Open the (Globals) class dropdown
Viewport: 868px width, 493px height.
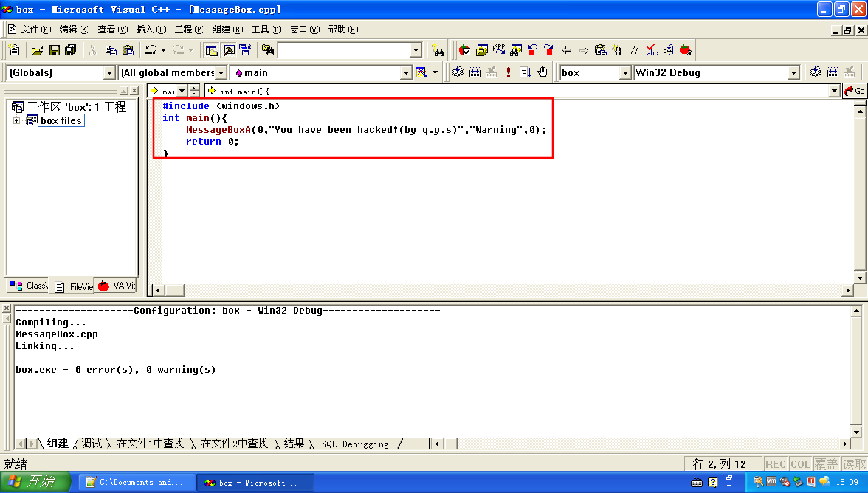coord(109,72)
